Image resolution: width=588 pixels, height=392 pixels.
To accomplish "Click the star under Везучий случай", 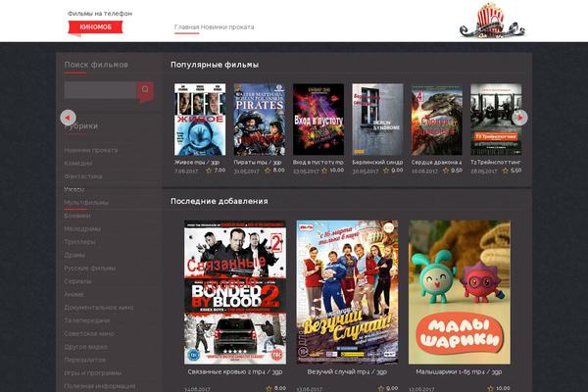I will [381, 388].
